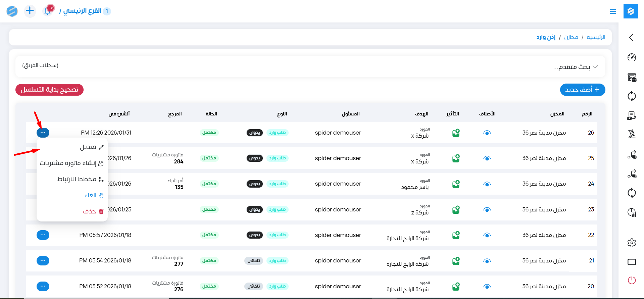The width and height of the screenshot is (644, 299).
Task: Open actions menu for record 21
Action: coord(43,261)
